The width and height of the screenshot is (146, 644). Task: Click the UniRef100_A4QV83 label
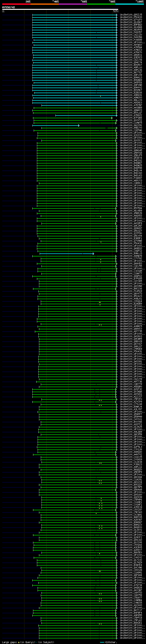131,216
